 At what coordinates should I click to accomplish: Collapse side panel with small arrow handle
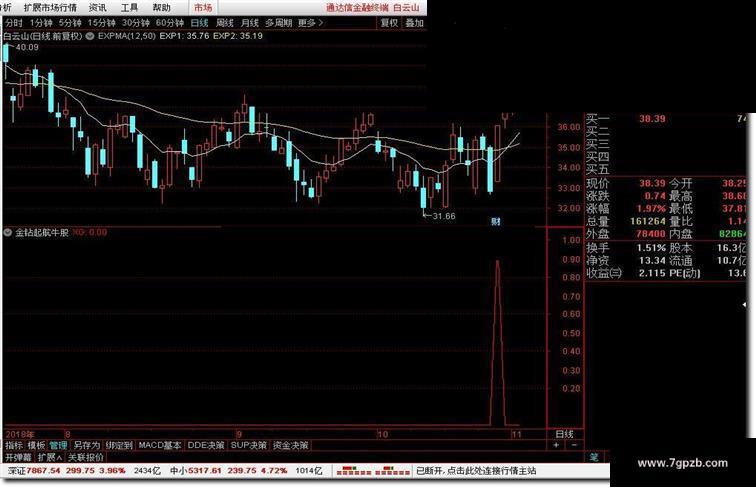pos(744,305)
